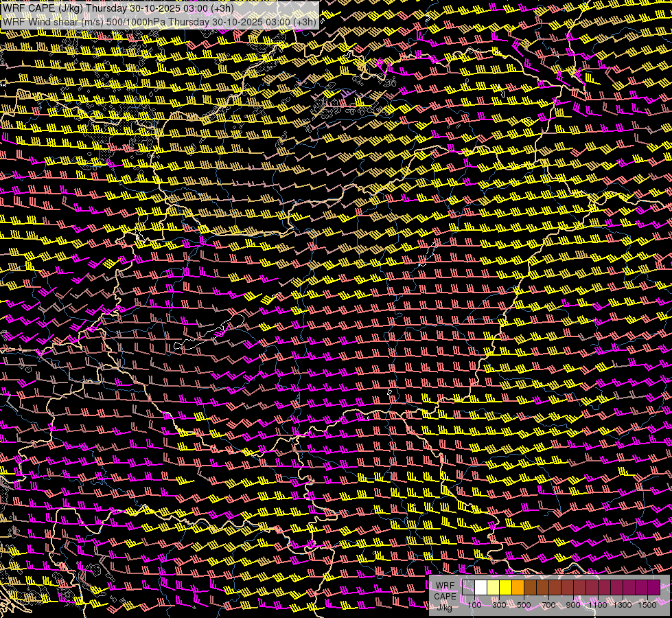Select the transparent first legend swatch
Image resolution: width=672 pixels, height=618 pixels.
coord(468,588)
